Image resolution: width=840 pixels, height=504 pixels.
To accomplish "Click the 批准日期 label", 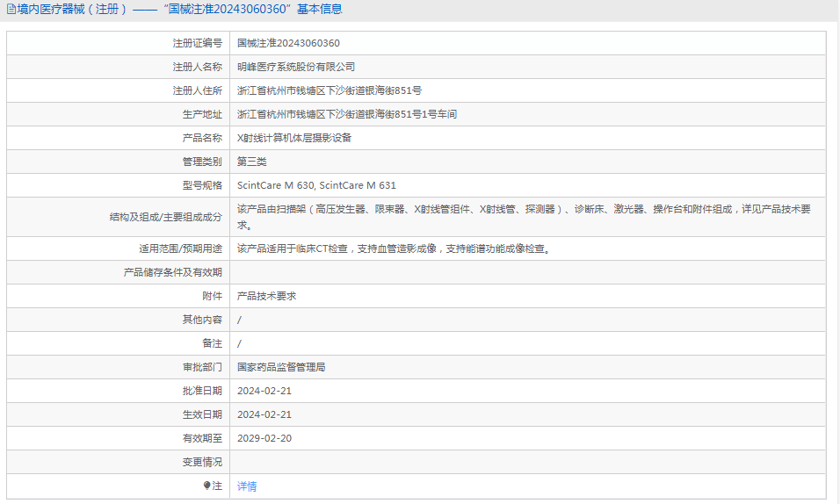I will (x=202, y=391).
